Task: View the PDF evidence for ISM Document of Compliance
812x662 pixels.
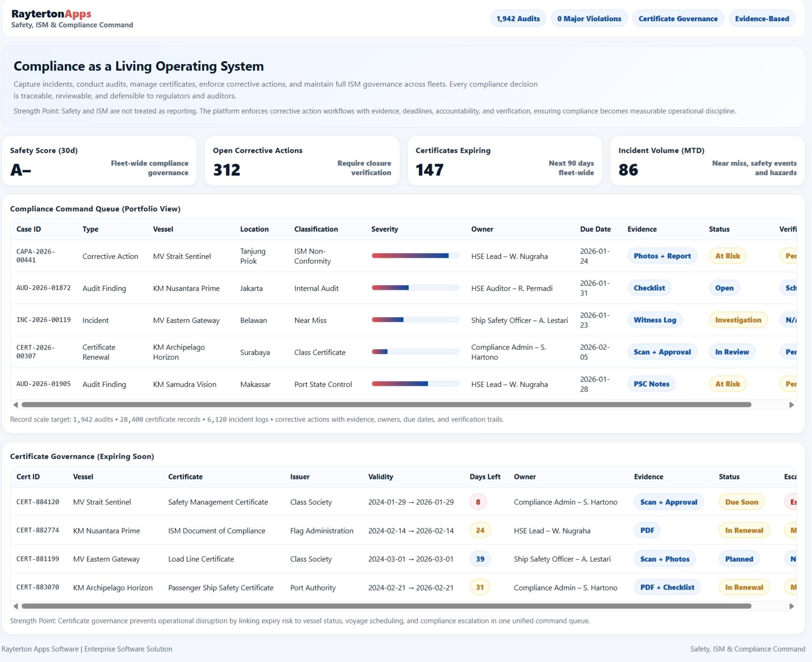Action: (x=647, y=530)
